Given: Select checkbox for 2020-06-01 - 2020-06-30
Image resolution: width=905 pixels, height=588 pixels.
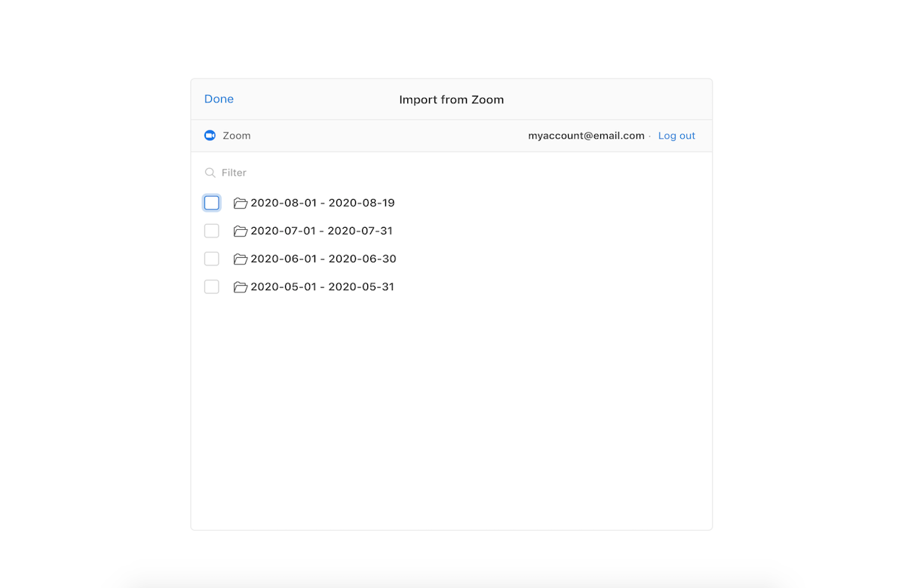Looking at the screenshot, I should click(x=212, y=259).
